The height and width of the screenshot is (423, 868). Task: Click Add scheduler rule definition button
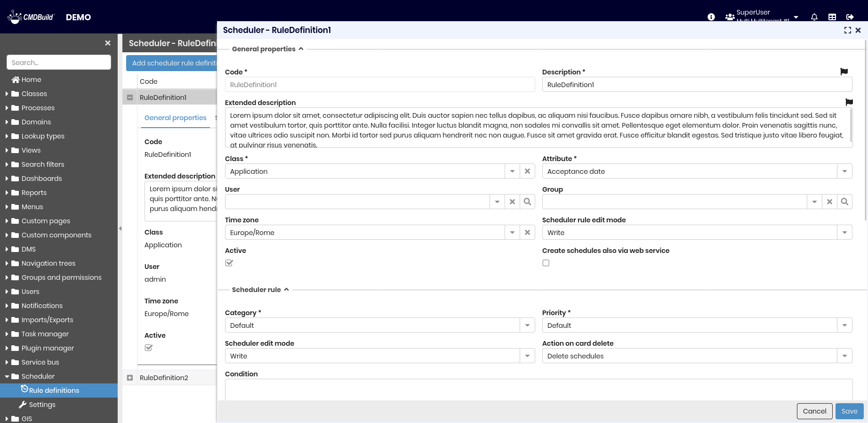pos(171,63)
